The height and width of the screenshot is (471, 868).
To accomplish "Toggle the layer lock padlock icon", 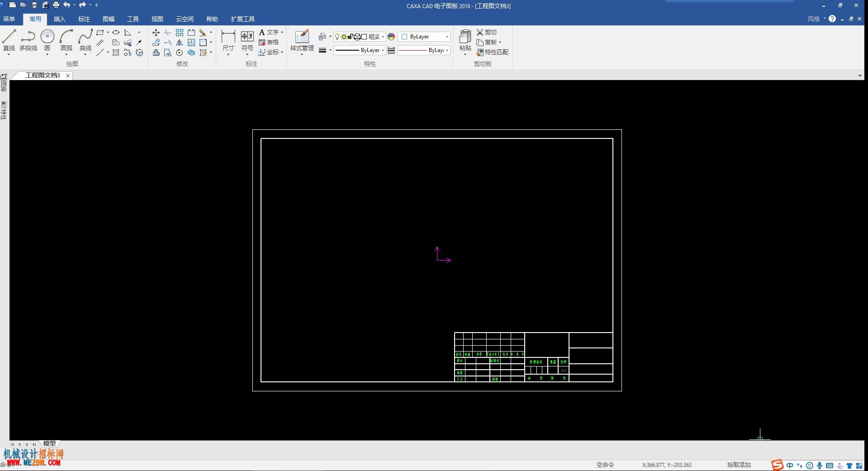I will (350, 37).
